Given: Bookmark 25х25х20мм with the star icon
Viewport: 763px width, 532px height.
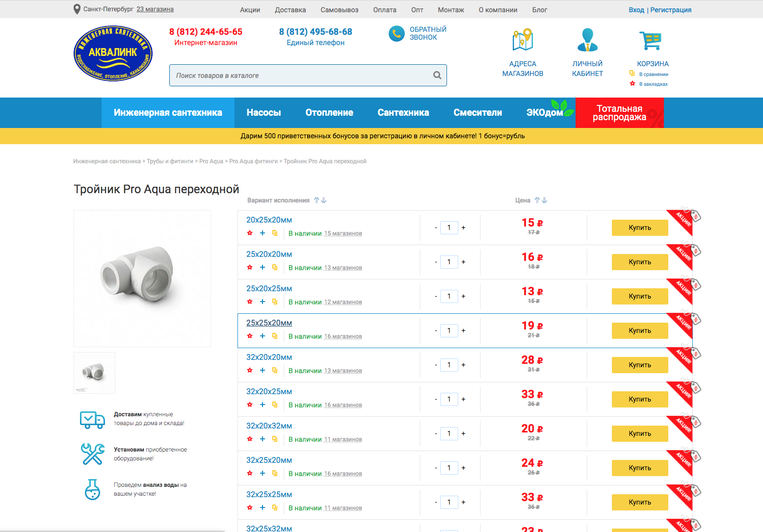Looking at the screenshot, I should pos(250,336).
